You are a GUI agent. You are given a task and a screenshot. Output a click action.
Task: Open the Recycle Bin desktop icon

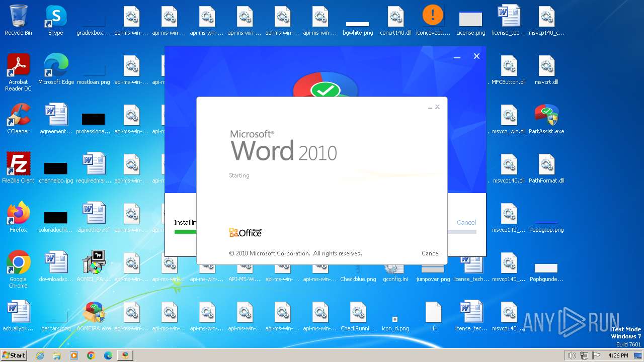18,20
